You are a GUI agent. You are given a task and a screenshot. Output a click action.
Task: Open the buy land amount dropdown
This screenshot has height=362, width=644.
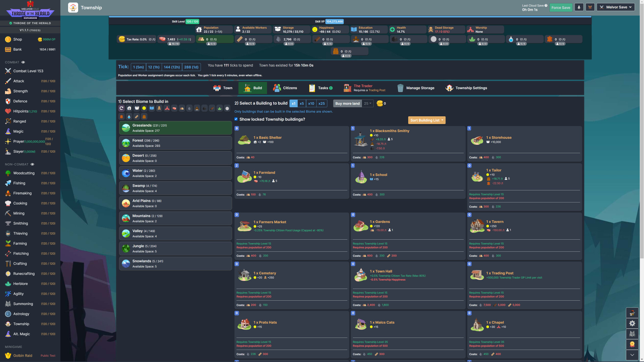click(368, 104)
